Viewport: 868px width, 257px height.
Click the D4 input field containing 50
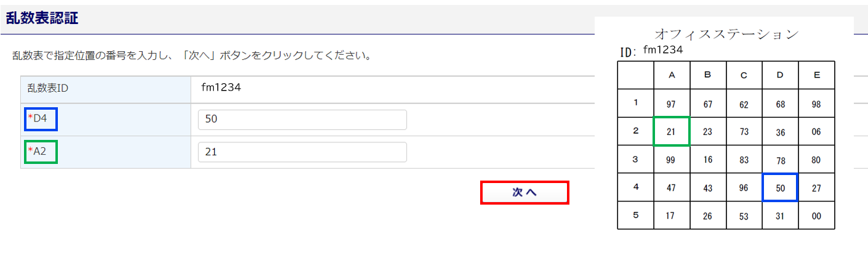(302, 120)
